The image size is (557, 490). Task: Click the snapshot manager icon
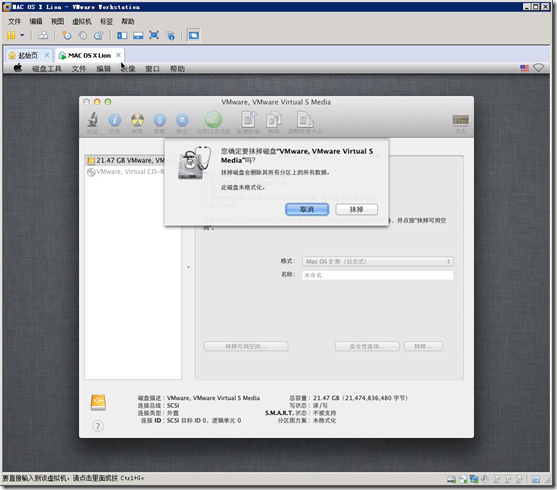(98, 35)
